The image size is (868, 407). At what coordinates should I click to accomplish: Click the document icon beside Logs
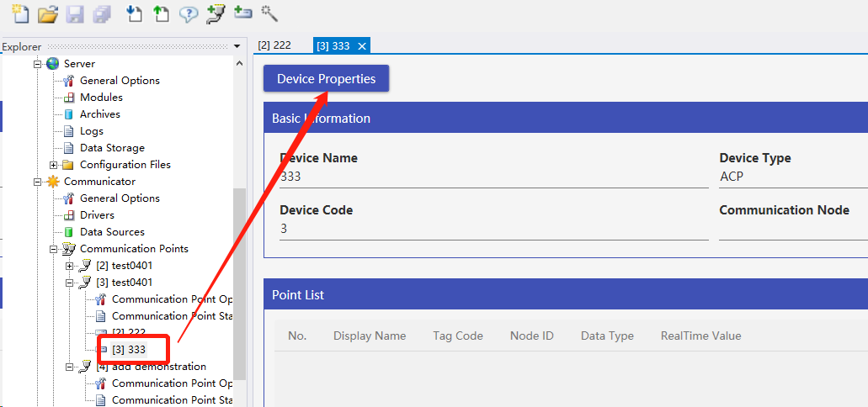69,131
